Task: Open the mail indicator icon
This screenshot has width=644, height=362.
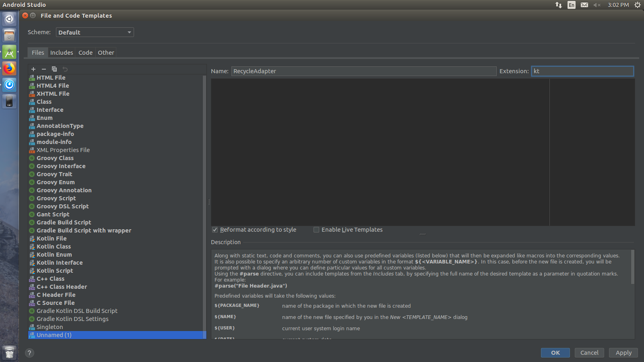Action: [x=584, y=5]
